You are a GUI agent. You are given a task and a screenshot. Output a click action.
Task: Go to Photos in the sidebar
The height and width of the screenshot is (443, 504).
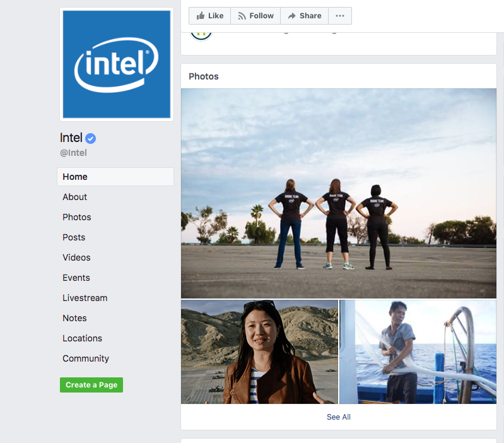click(x=77, y=217)
